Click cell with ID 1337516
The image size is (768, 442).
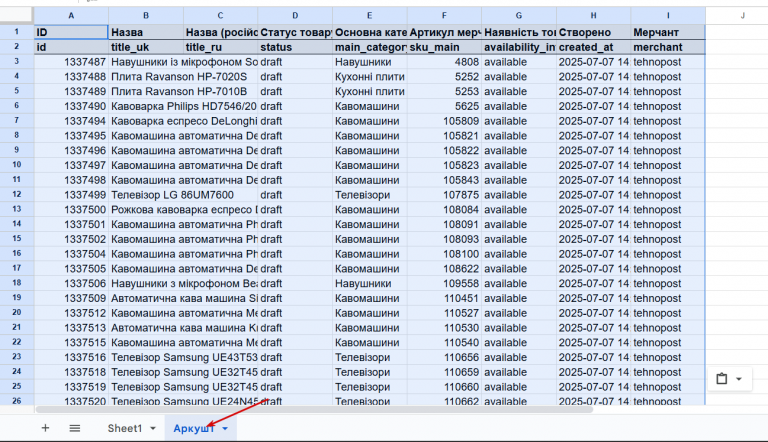coord(71,357)
